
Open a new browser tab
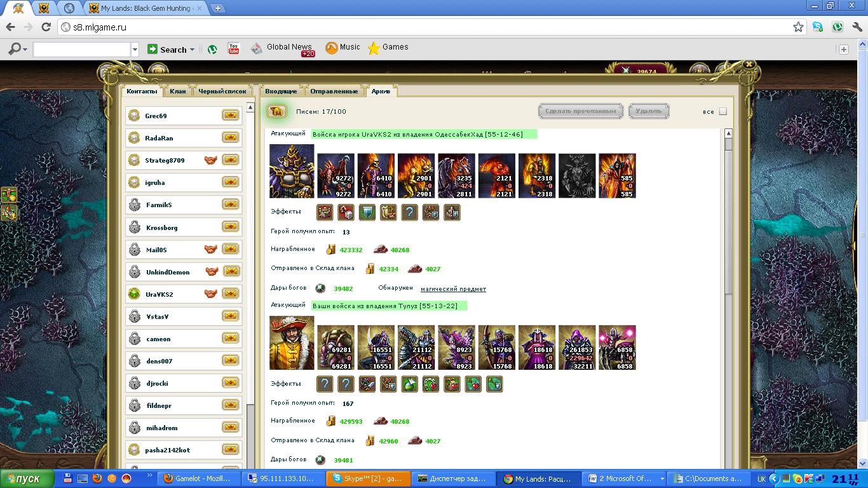(x=218, y=8)
